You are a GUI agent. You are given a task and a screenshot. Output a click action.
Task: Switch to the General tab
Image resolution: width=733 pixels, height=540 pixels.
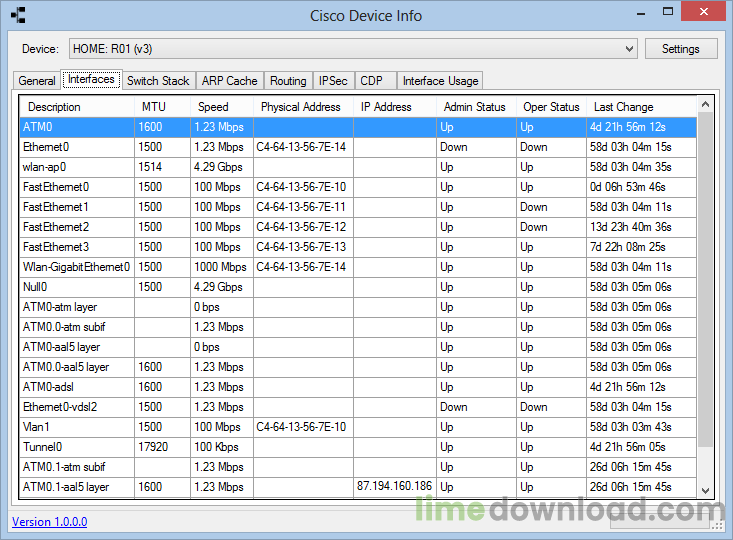[37, 81]
